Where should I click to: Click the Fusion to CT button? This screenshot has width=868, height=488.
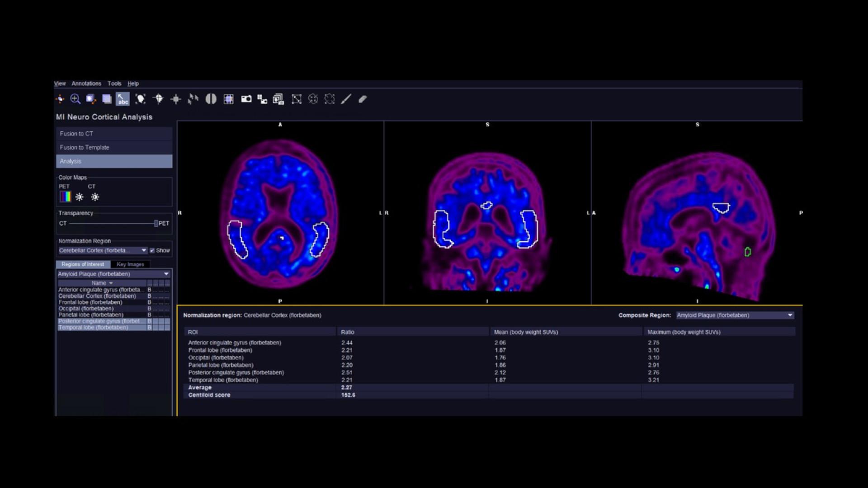coord(114,133)
